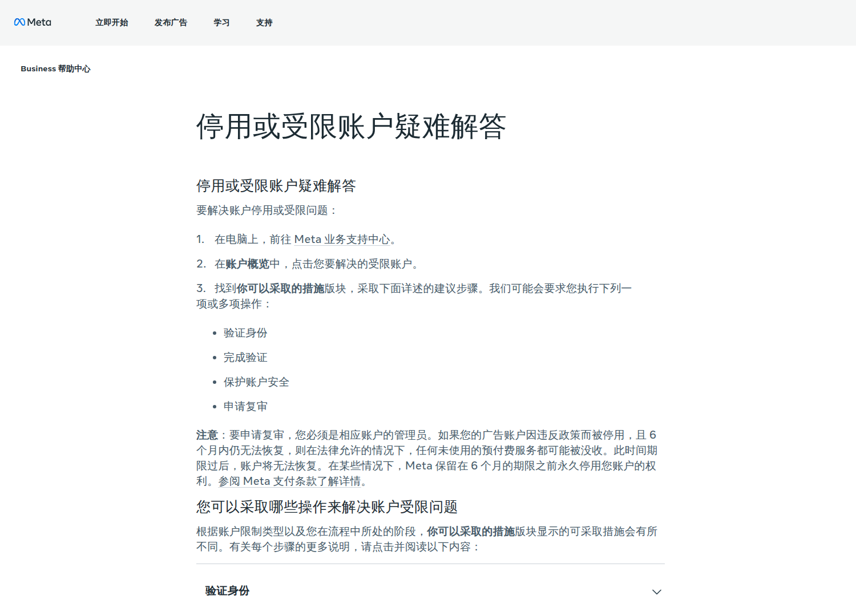Image resolution: width=856 pixels, height=616 pixels.
Task: Click the bold 注意 label
Action: click(x=207, y=435)
